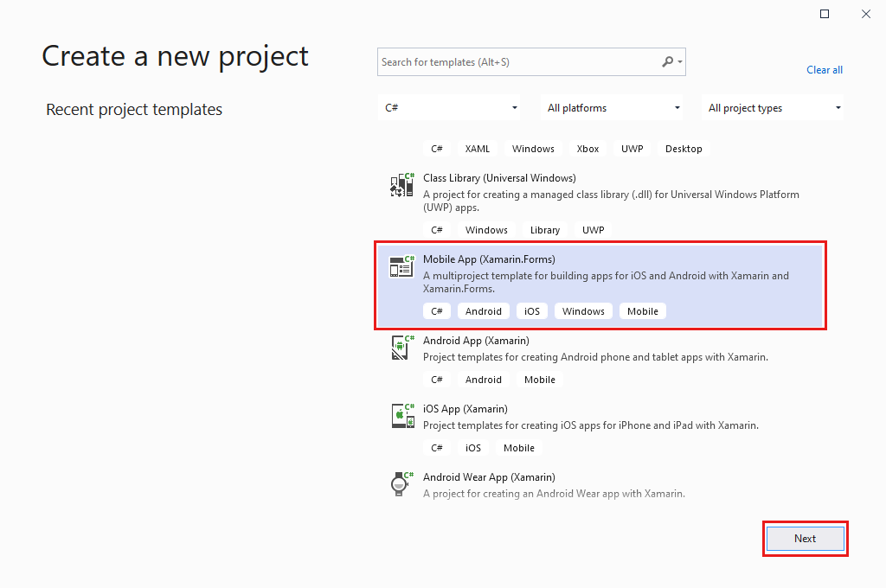The image size is (886, 588).
Task: Click Android tag under Mobile App (Xamarin.Forms)
Action: tap(483, 311)
